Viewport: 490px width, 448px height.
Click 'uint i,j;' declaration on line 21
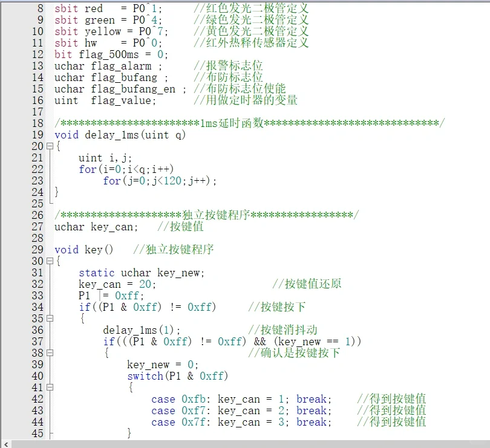[x=105, y=158]
